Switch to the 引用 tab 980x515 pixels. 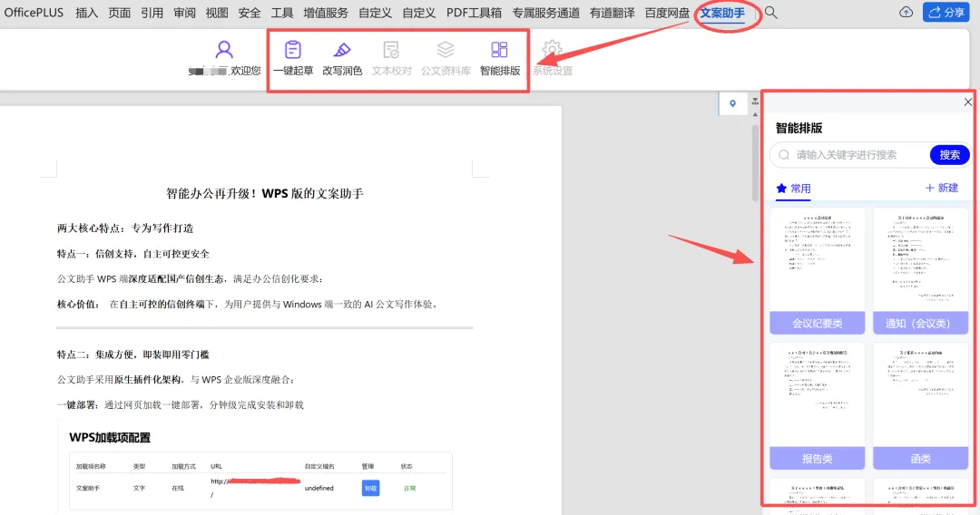(x=152, y=13)
